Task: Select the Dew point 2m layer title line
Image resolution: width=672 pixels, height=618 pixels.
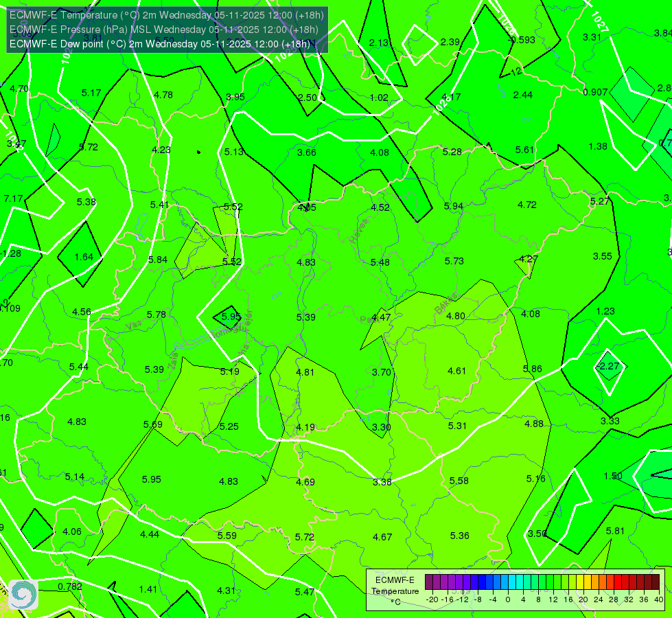Action: pyautogui.click(x=160, y=44)
